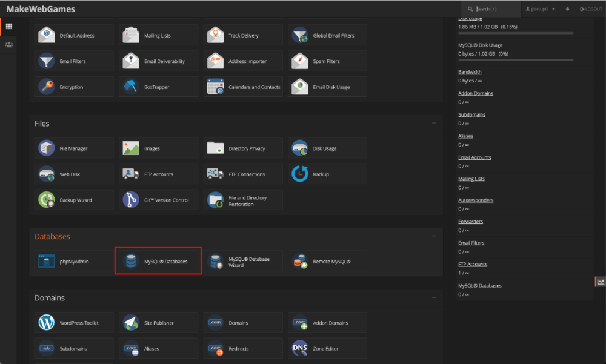
Task: Open the Backup tool
Action: point(327,173)
